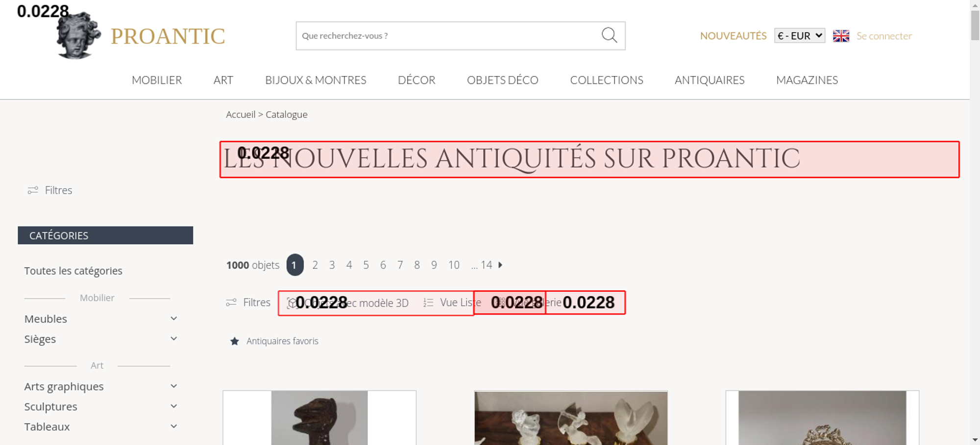Select the Vue Liste view icon

428,303
